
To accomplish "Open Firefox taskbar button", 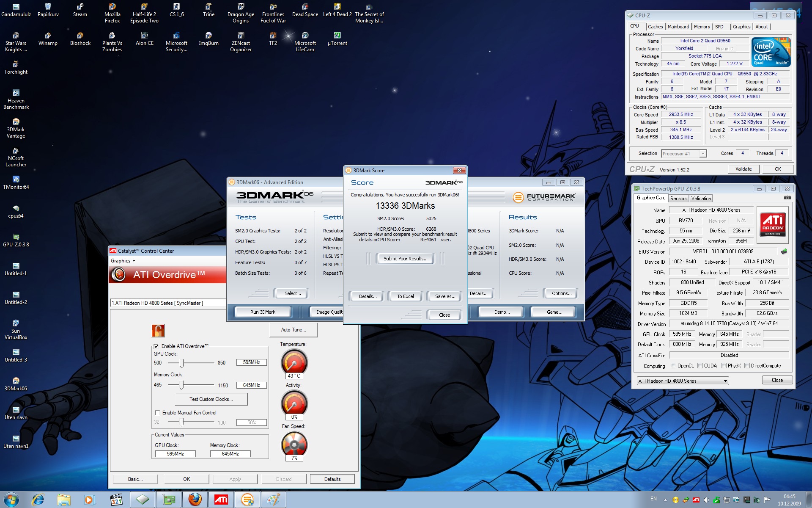I will click(195, 500).
